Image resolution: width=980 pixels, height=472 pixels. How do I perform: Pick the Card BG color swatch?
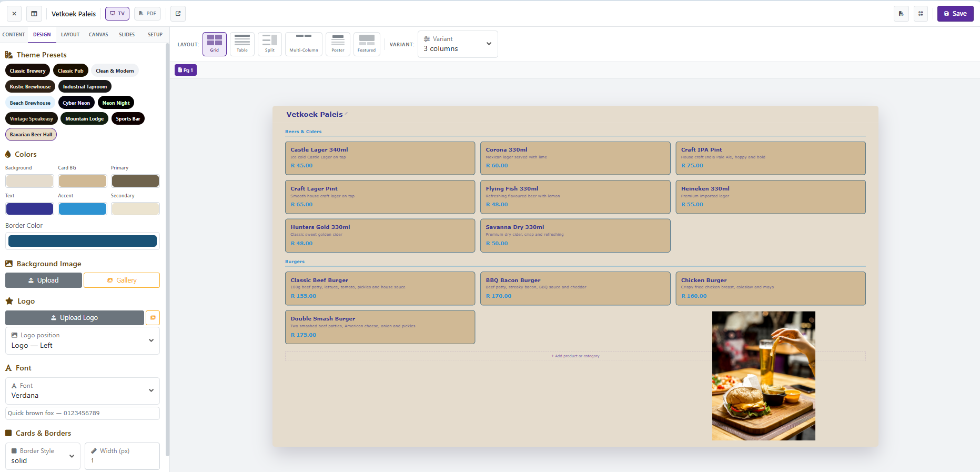83,181
